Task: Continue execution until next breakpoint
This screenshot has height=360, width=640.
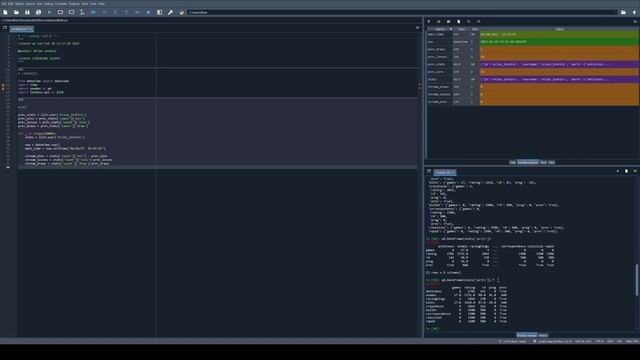Action: click(137, 12)
